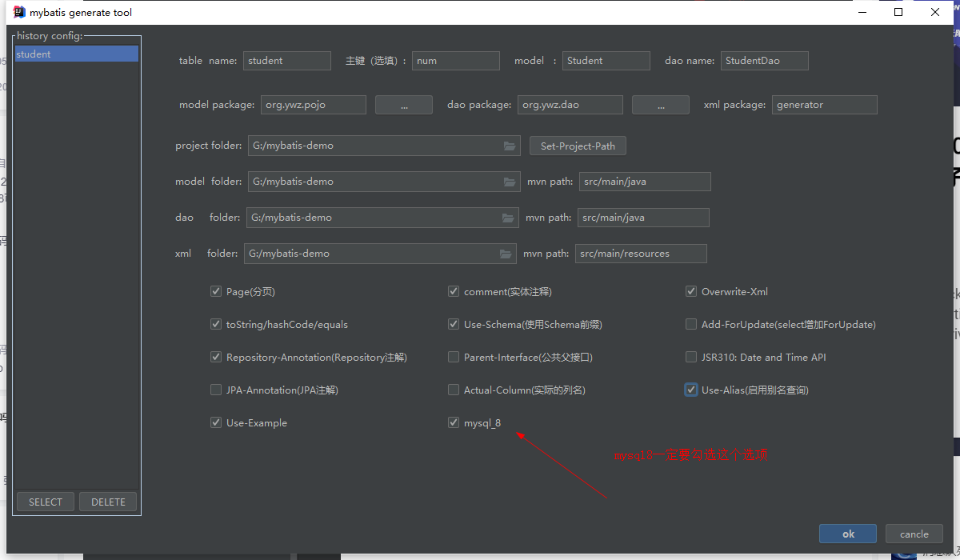The height and width of the screenshot is (560, 960).
Task: Toggle the Use-Example checkbox
Action: 216,423
